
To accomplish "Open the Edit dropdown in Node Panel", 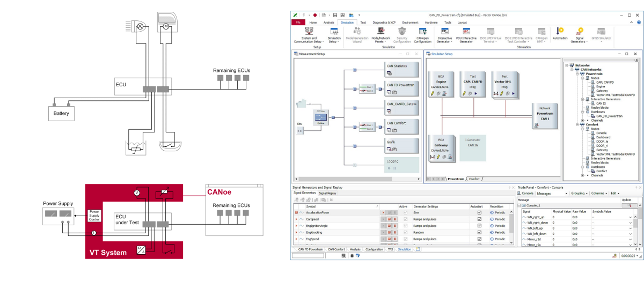I will pyautogui.click(x=614, y=193).
